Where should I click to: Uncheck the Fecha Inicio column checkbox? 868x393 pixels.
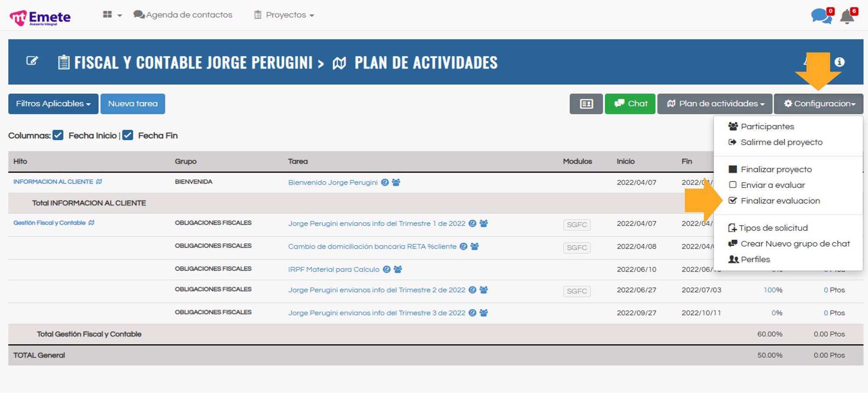click(x=58, y=135)
